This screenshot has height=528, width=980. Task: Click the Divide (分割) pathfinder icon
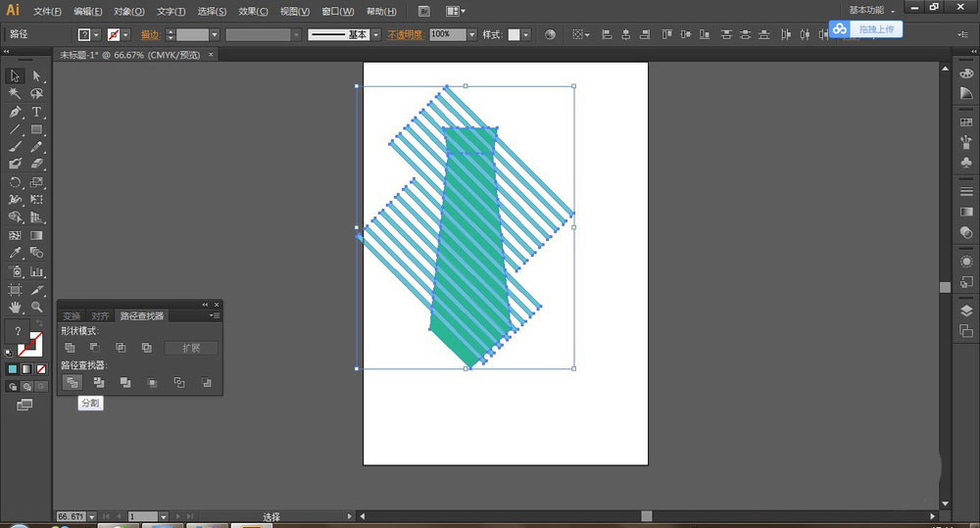click(x=72, y=382)
